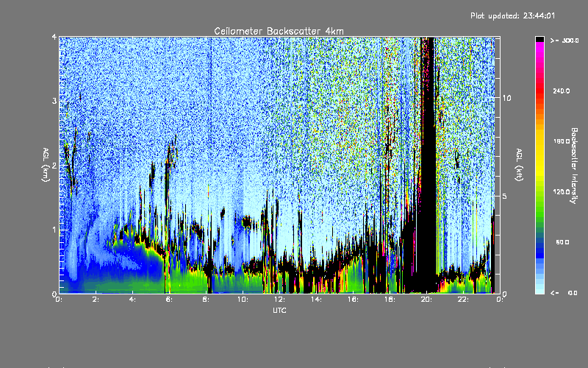Screen dimensions: 588x368
Task: Click the '10' kft tick label on right axis
Action: click(x=506, y=98)
